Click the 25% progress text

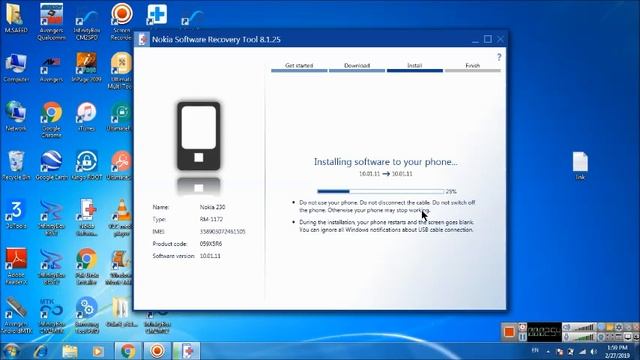tap(451, 191)
